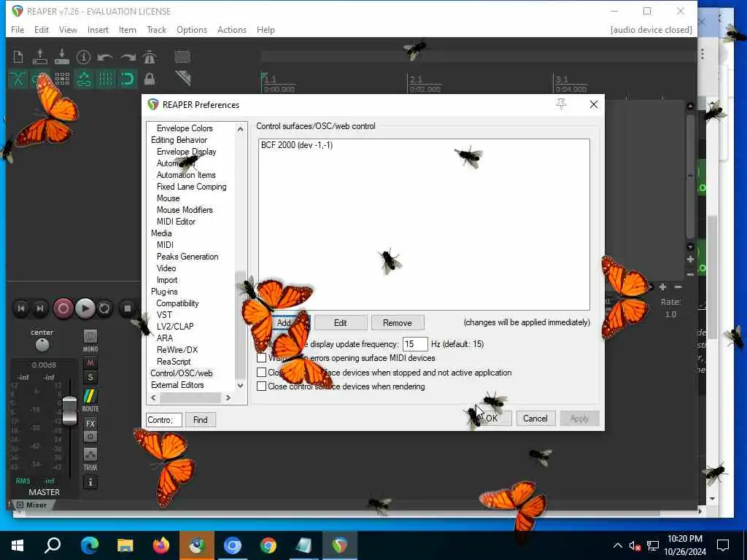Click the New Project toolbar icon

18,57
